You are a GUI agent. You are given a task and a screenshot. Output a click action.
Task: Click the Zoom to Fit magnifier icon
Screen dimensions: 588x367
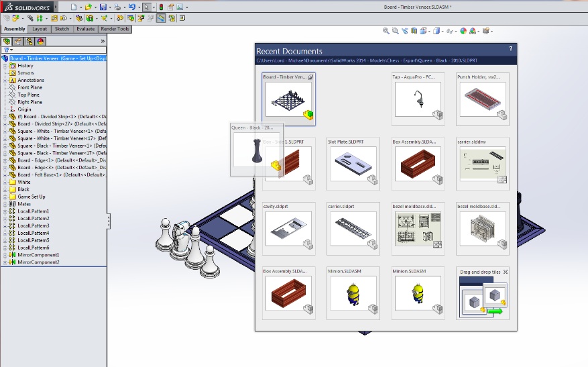[386, 31]
